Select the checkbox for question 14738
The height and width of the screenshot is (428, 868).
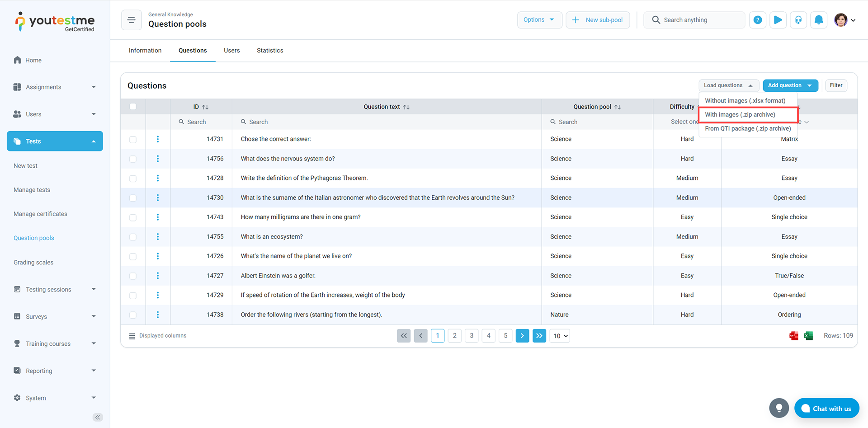(133, 315)
